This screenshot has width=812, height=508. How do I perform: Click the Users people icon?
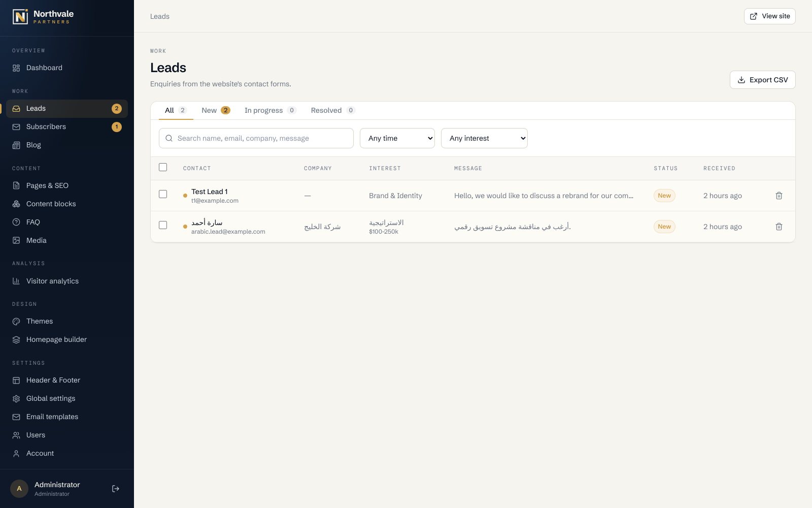16,435
